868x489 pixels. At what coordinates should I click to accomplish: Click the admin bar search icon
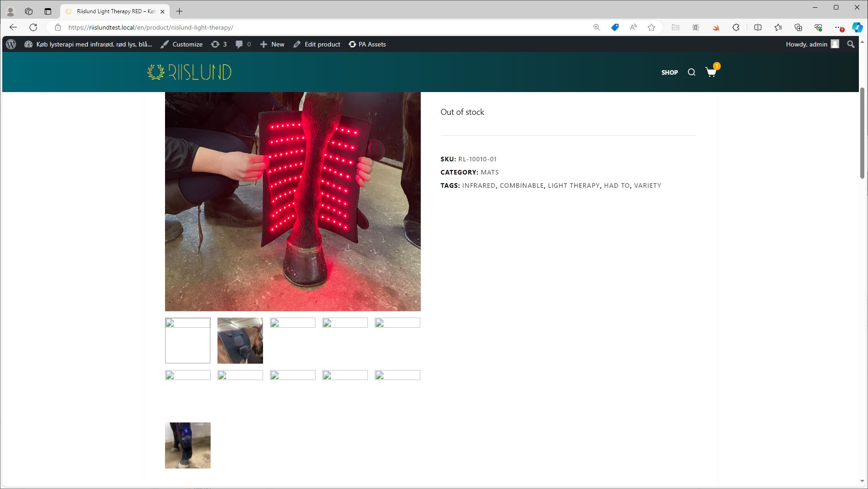(851, 44)
